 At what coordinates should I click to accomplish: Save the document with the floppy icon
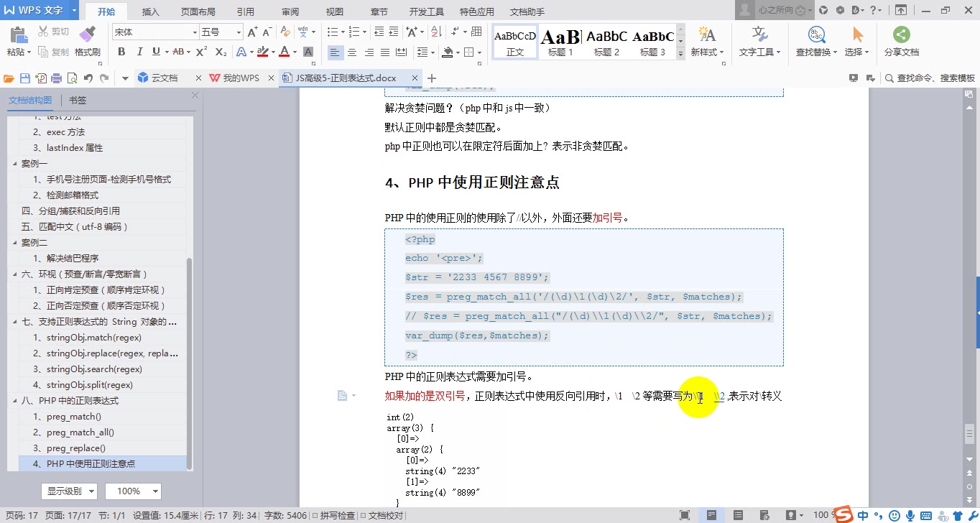click(25, 78)
